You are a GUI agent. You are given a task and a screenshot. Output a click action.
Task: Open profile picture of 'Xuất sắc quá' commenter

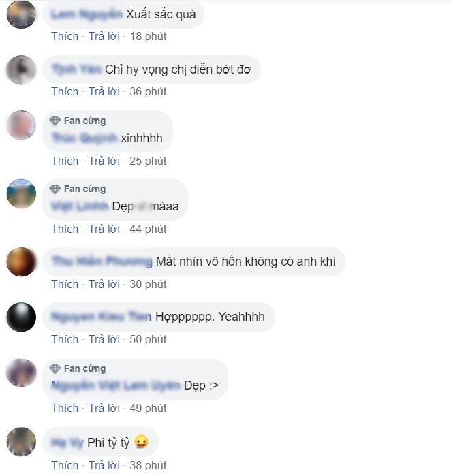click(x=21, y=14)
